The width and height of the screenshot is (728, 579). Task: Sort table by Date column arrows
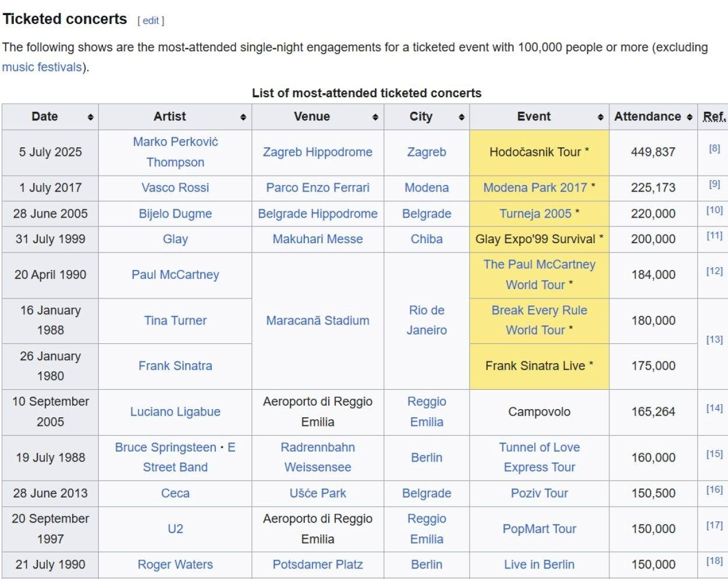(90, 118)
